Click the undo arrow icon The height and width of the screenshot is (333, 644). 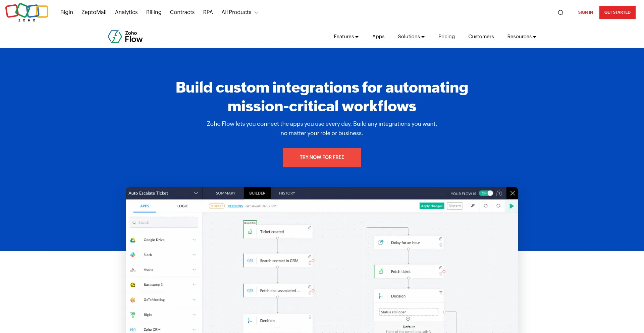[485, 206]
